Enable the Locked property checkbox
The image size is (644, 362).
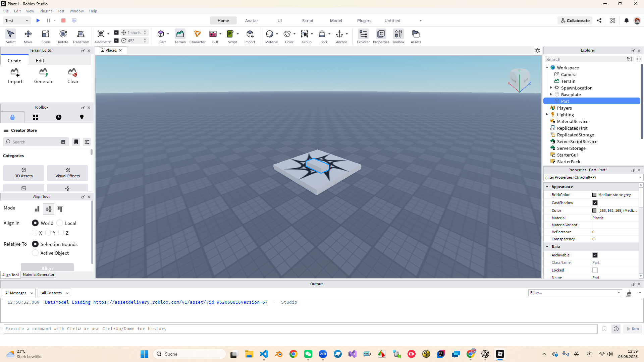595,270
